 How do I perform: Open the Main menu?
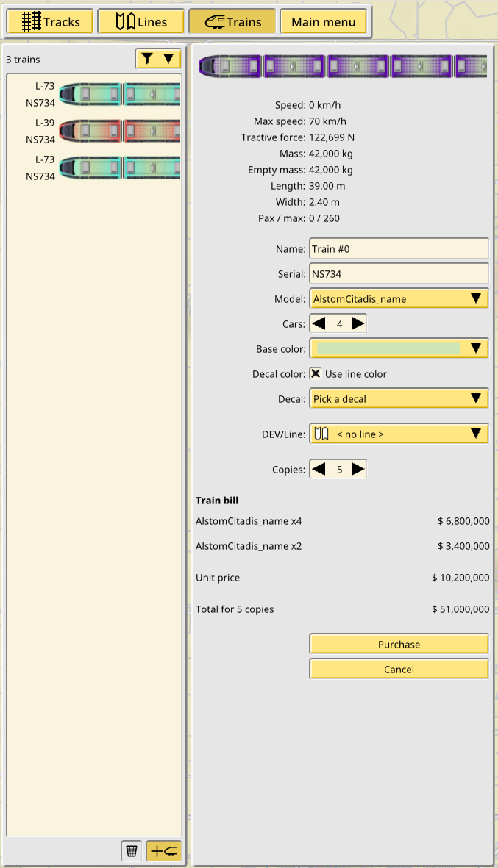(x=324, y=22)
